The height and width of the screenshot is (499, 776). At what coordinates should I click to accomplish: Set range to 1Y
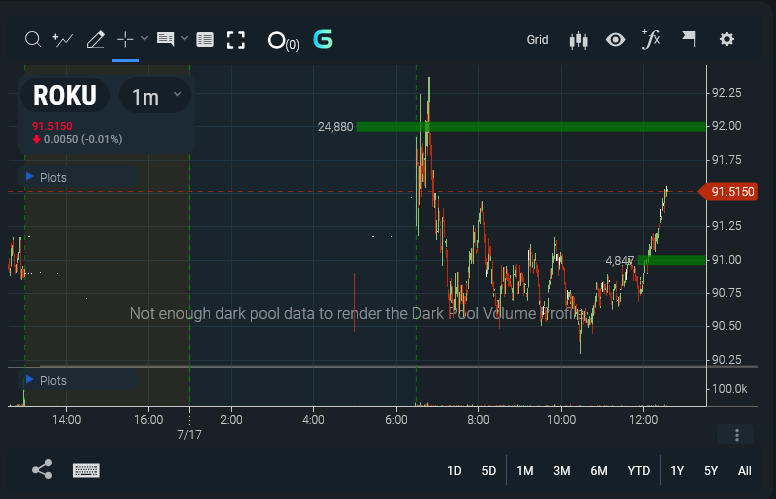(x=677, y=471)
